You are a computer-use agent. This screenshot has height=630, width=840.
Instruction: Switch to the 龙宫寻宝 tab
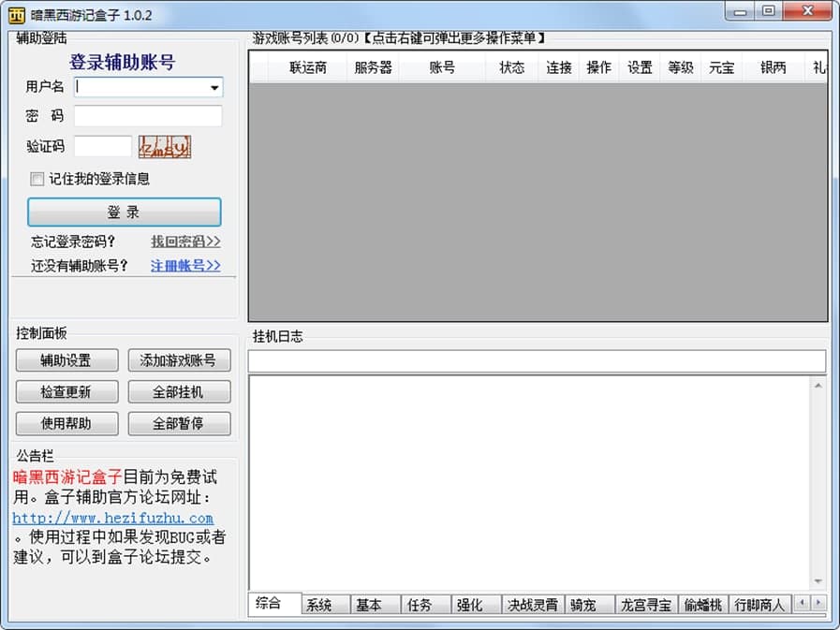pyautogui.click(x=646, y=605)
